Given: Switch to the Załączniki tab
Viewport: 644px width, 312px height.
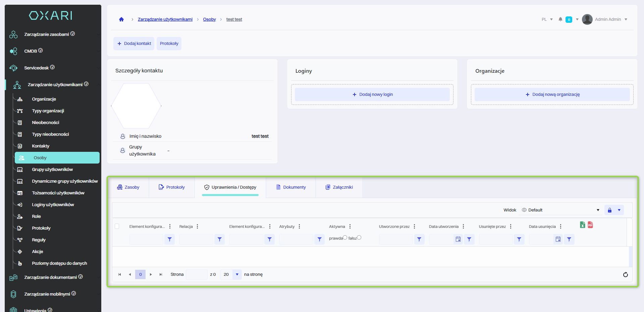Looking at the screenshot, I should click(x=339, y=187).
